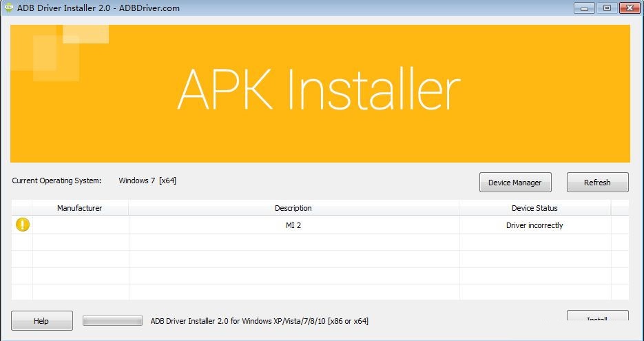
Task: Refresh the device list
Action: click(x=597, y=183)
